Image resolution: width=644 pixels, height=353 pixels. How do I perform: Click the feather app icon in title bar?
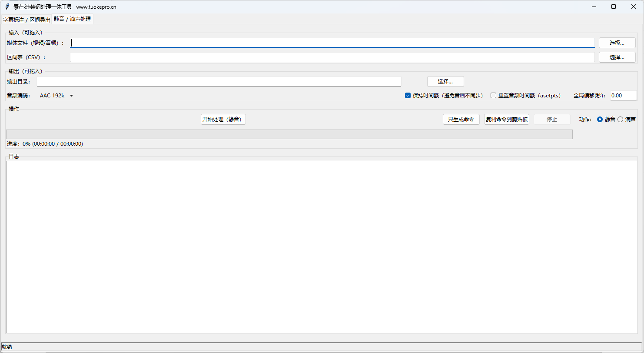(7, 7)
